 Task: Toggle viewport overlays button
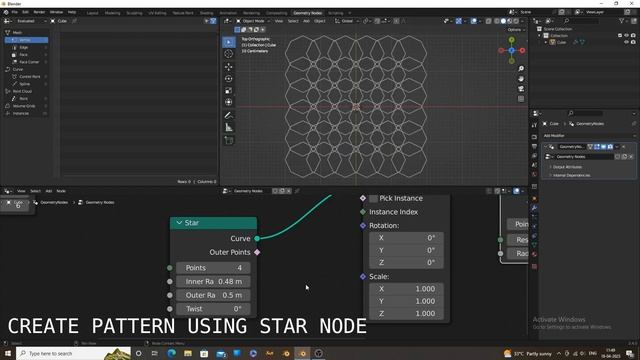[x=473, y=21]
